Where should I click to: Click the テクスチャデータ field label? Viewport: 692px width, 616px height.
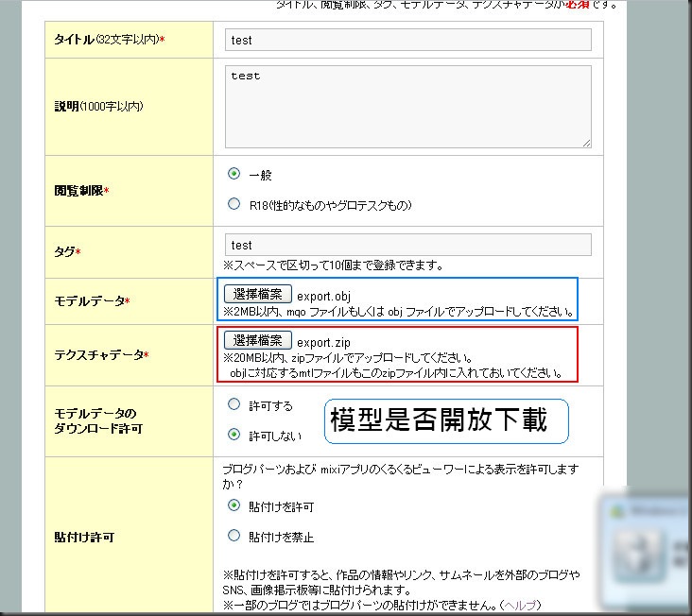[101, 355]
